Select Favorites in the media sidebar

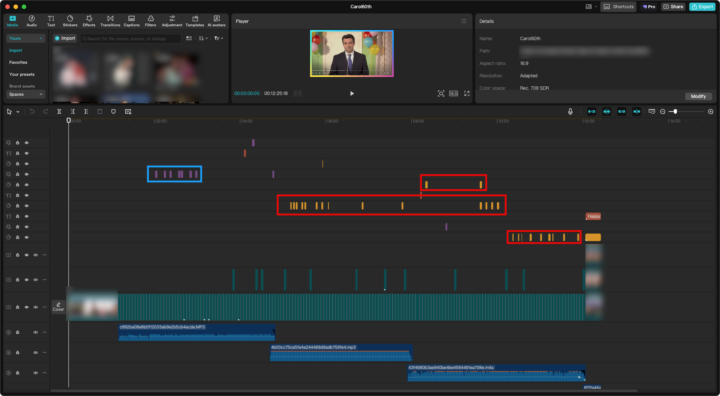pyautogui.click(x=18, y=62)
